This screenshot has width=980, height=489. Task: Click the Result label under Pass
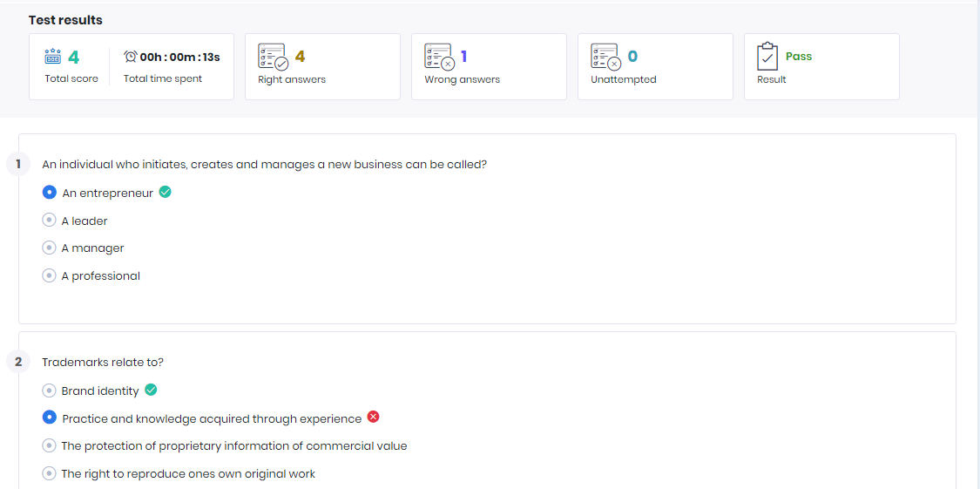(771, 79)
